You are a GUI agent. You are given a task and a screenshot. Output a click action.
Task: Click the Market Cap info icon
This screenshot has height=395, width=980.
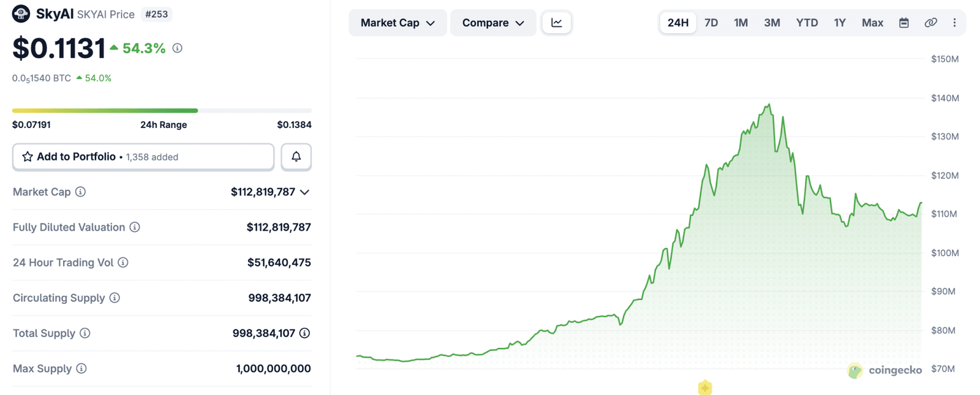80,192
